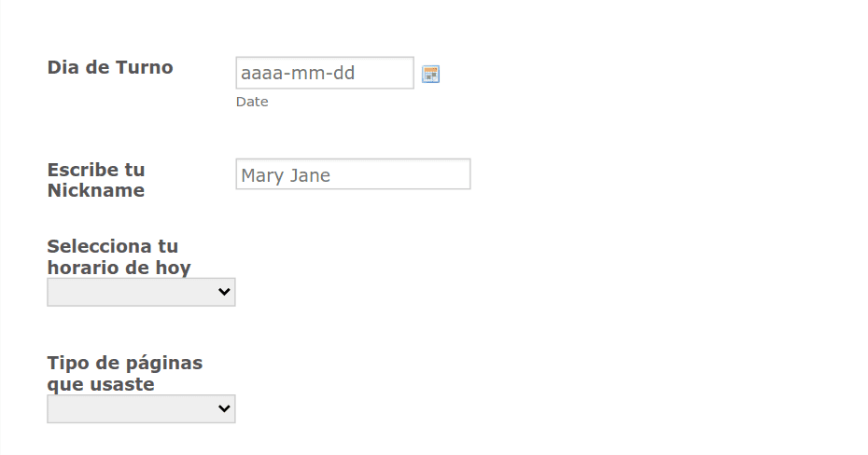Open the horario de hoy dropdown

pos(141,292)
